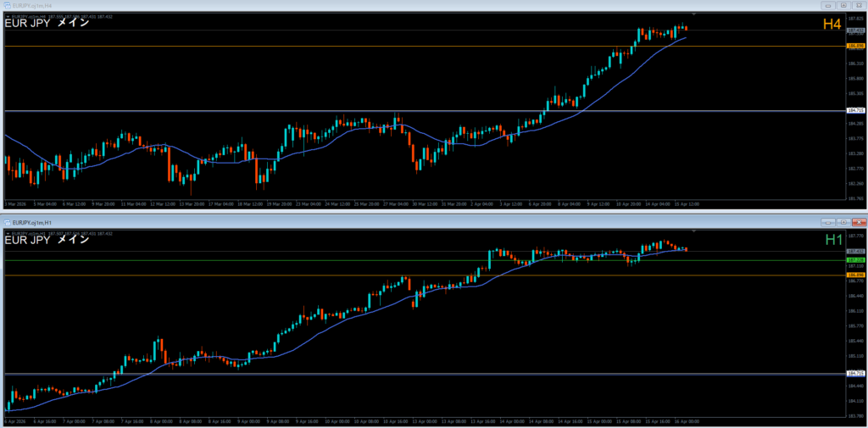Click the EUR JPY メイン text in H4 chart

[x=47, y=25]
